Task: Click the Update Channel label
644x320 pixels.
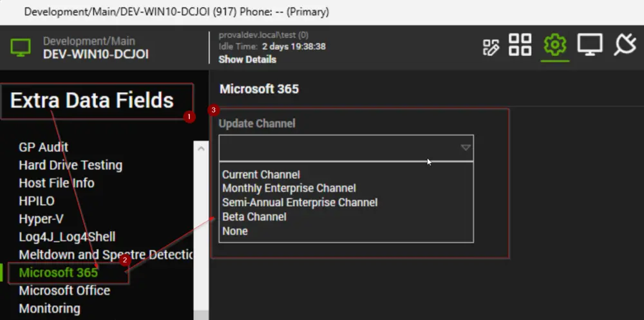Action: [257, 124]
